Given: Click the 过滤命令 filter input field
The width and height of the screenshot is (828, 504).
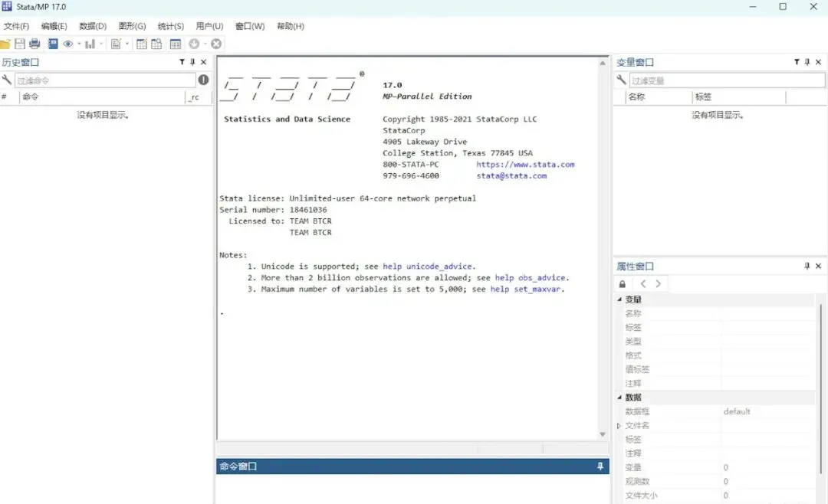Looking at the screenshot, I should coord(105,80).
